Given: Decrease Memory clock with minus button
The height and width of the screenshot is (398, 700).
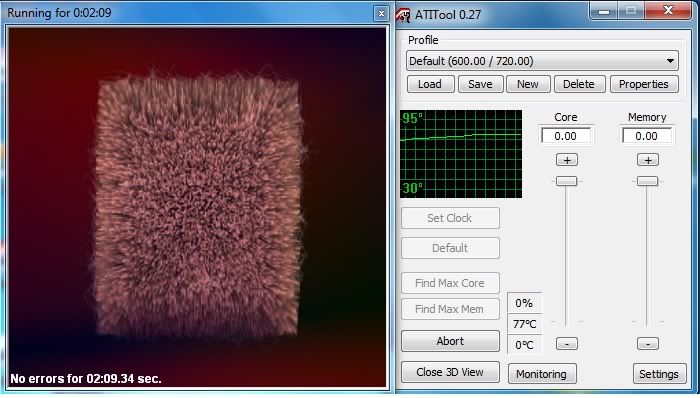Looking at the screenshot, I should (647, 344).
